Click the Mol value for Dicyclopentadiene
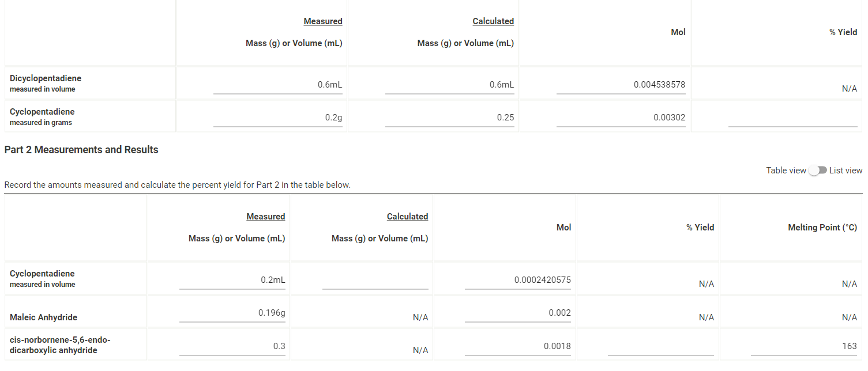 tap(620, 84)
